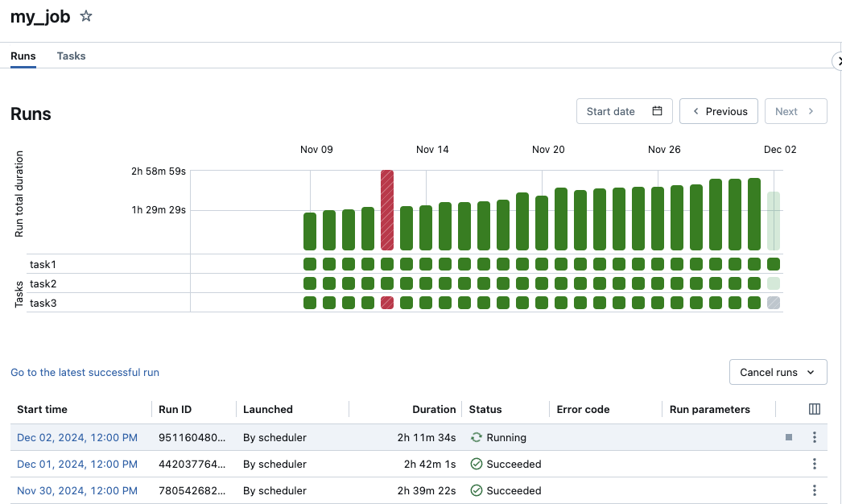Select the Runs tab

coord(23,56)
